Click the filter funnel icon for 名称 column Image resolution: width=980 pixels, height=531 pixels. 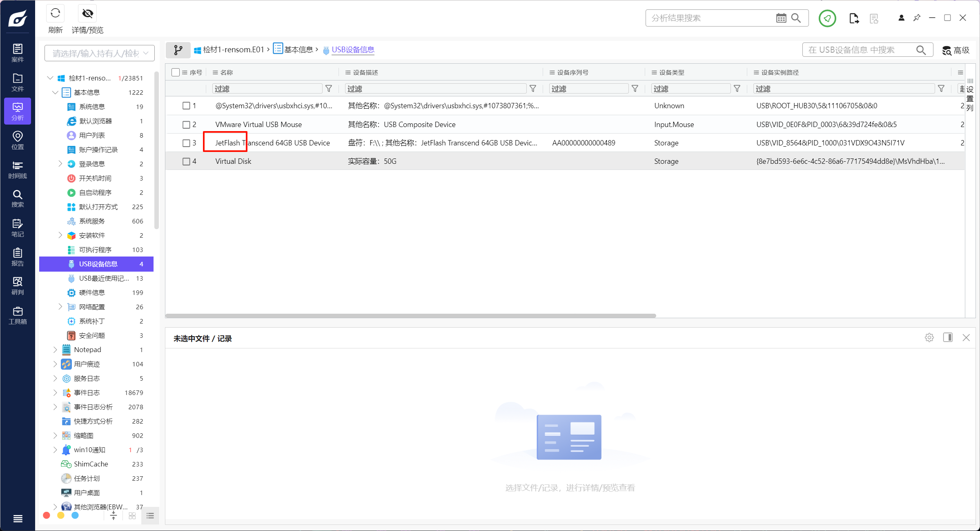coord(329,89)
